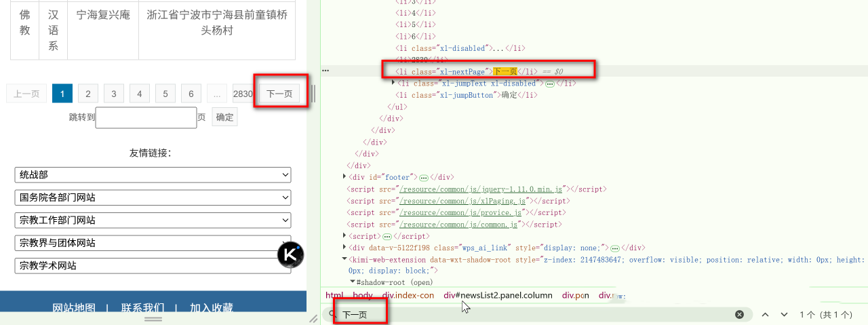Jump to last page 2830
The height and width of the screenshot is (325, 868).
point(243,94)
